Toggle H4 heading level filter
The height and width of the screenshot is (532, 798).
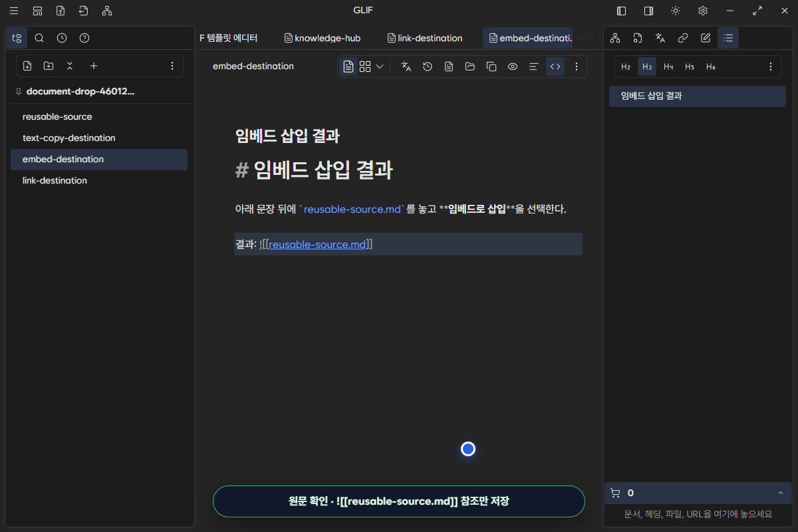coord(668,66)
